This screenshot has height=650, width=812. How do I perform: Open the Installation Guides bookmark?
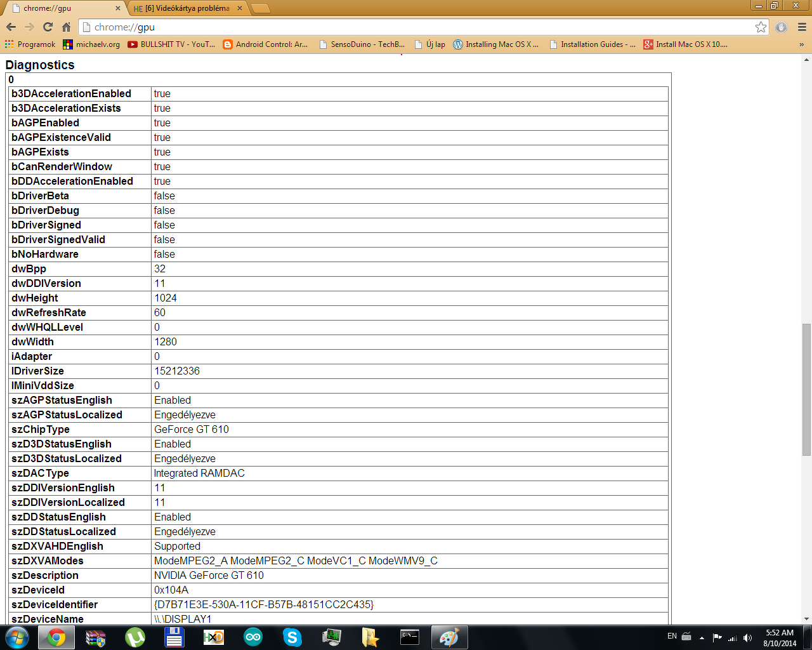click(593, 44)
